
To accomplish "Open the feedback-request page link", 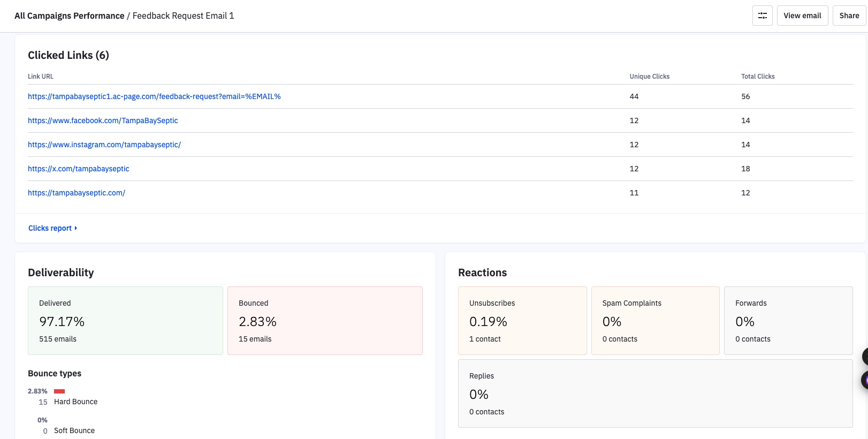I will (x=154, y=96).
